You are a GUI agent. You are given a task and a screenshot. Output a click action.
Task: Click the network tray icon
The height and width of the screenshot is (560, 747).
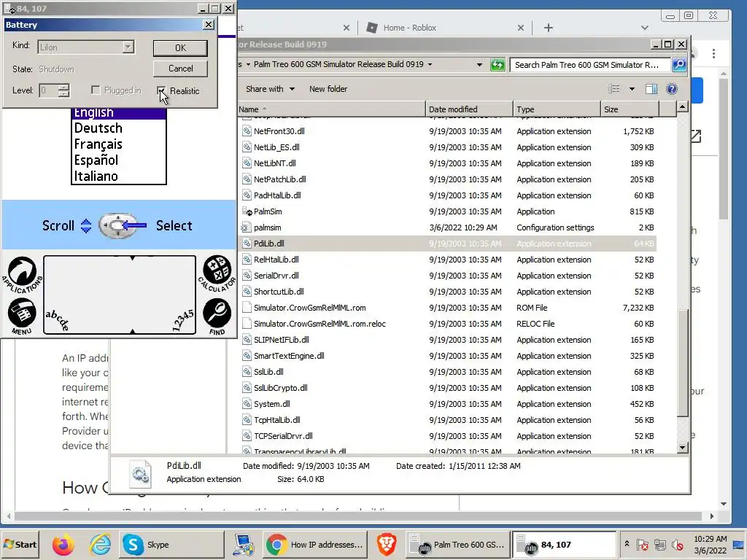click(659, 544)
